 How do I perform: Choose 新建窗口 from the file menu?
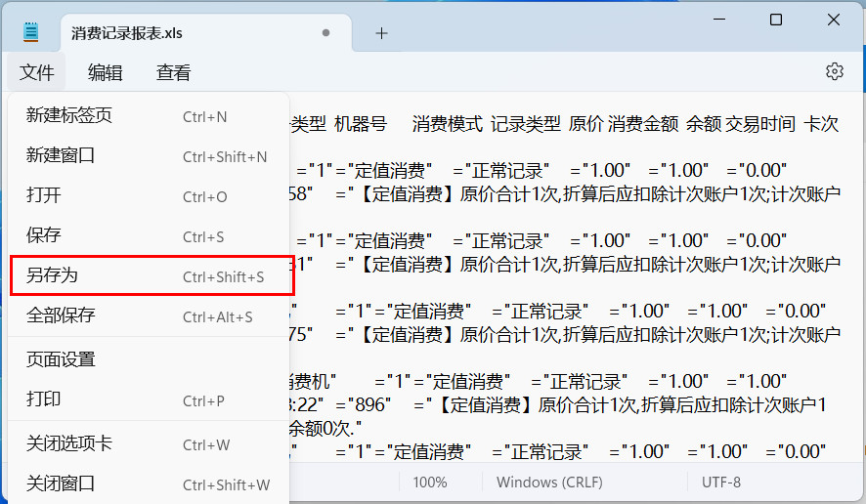coord(150,155)
